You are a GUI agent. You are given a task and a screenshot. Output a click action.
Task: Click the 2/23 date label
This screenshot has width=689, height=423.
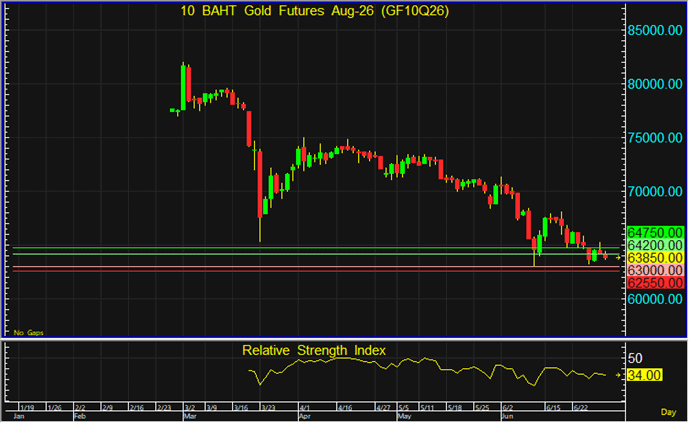pyautogui.click(x=164, y=408)
